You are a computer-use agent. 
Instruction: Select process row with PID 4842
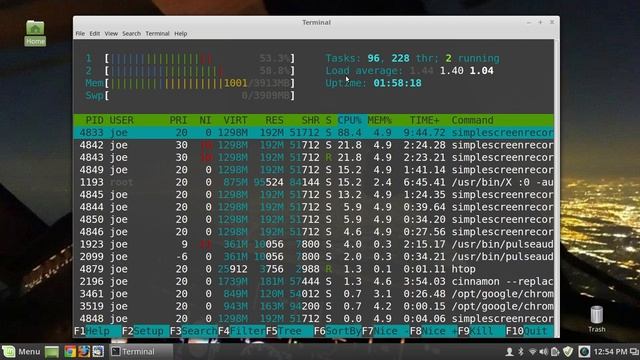point(313,145)
